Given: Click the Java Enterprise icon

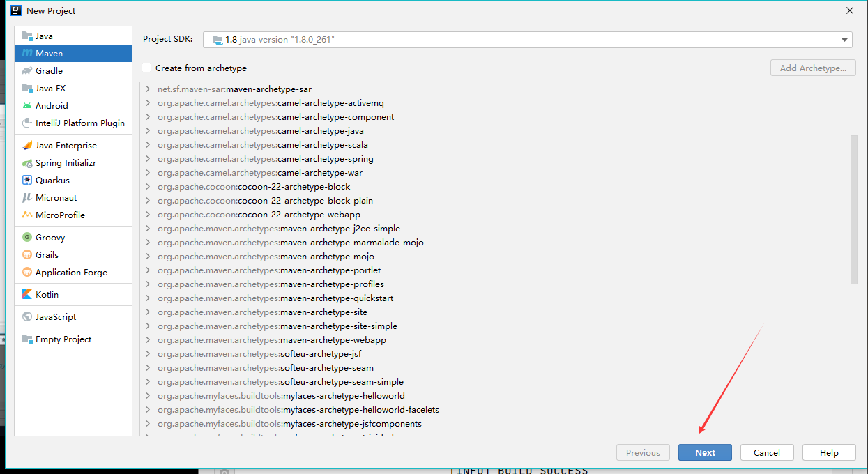Looking at the screenshot, I should [27, 145].
